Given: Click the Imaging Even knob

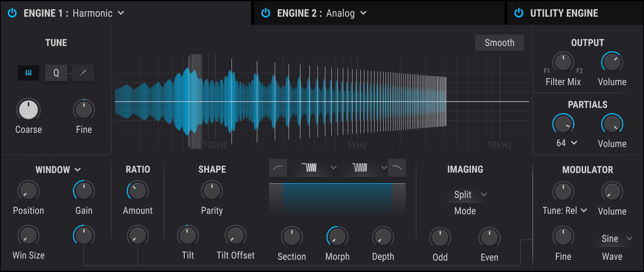Looking at the screenshot, I should 489,238.
